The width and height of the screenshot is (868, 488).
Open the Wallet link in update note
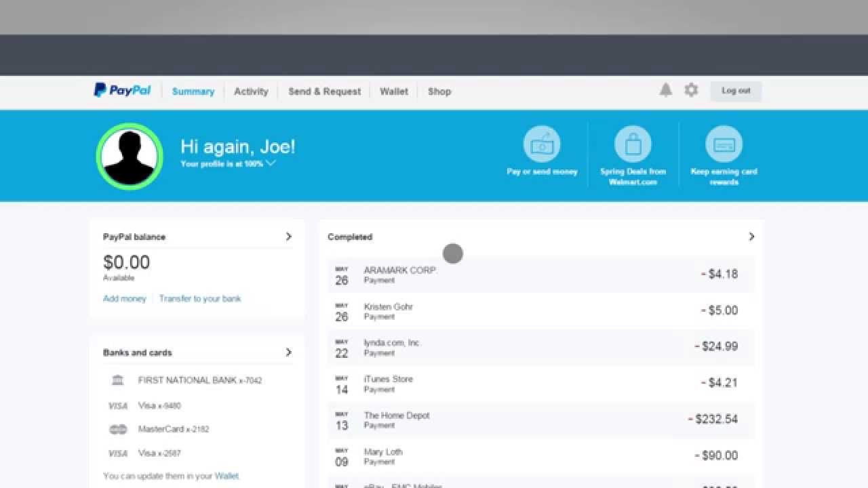(226, 476)
